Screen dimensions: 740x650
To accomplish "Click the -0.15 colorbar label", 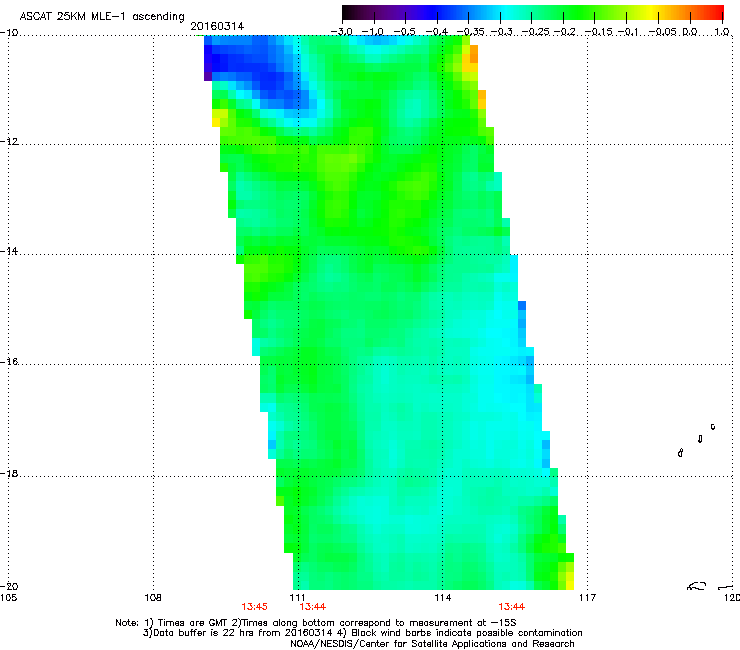I will pos(598,32).
